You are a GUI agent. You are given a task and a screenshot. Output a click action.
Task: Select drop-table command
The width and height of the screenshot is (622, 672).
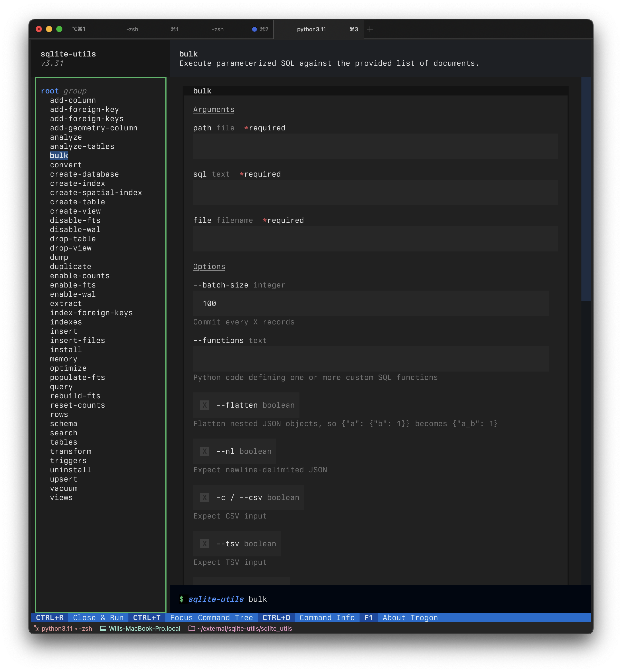click(73, 239)
